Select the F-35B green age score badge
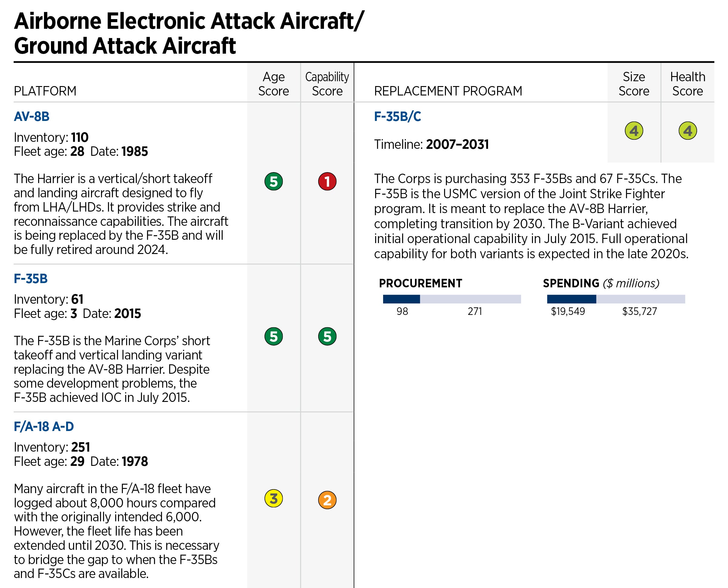Screen dimensions: 728x588 (x=274, y=336)
